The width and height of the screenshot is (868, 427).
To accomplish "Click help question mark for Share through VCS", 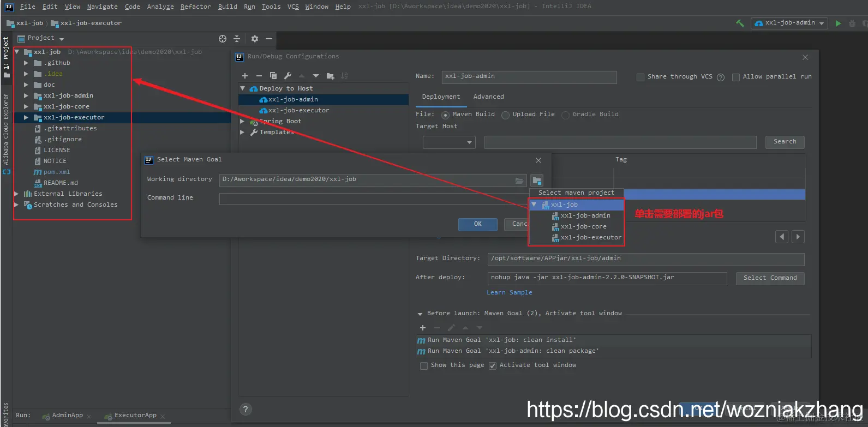I will click(721, 77).
